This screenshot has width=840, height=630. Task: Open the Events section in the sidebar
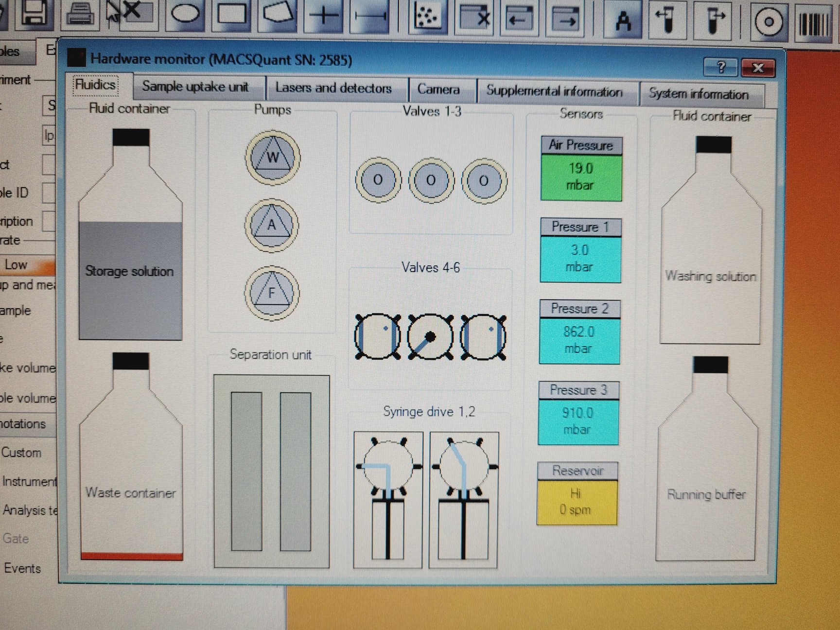[x=22, y=568]
